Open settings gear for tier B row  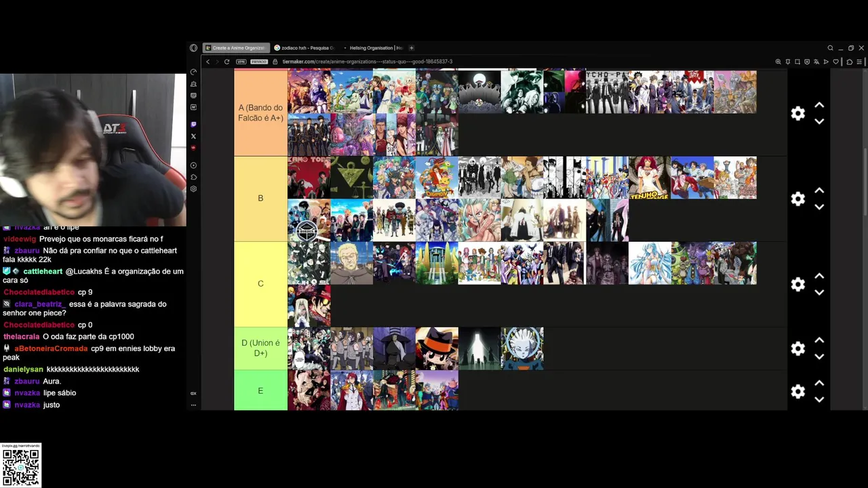(x=797, y=199)
